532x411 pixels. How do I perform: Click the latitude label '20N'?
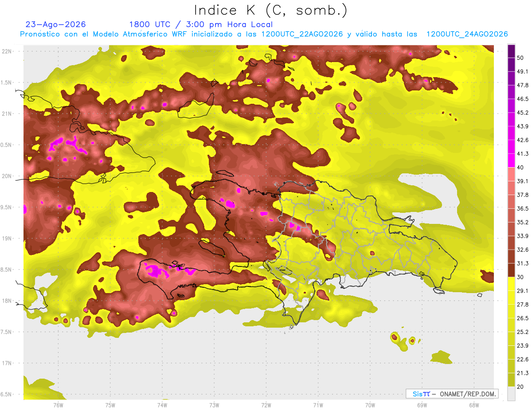coord(7,176)
